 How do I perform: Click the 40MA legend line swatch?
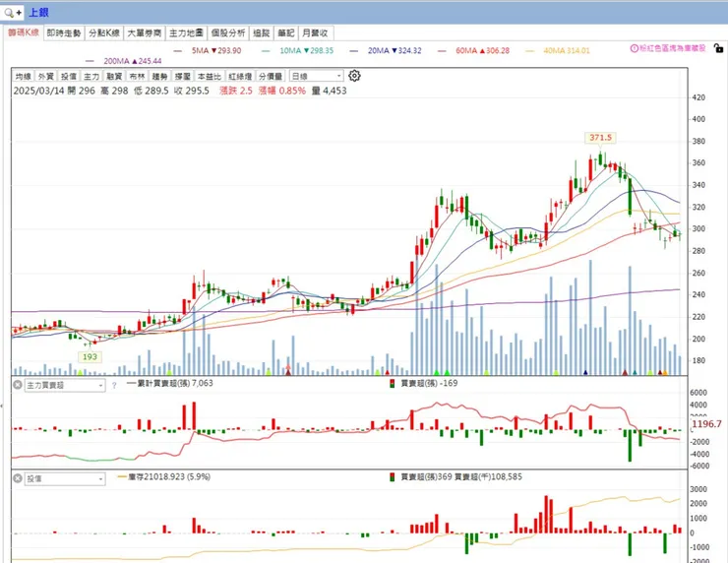[529, 50]
